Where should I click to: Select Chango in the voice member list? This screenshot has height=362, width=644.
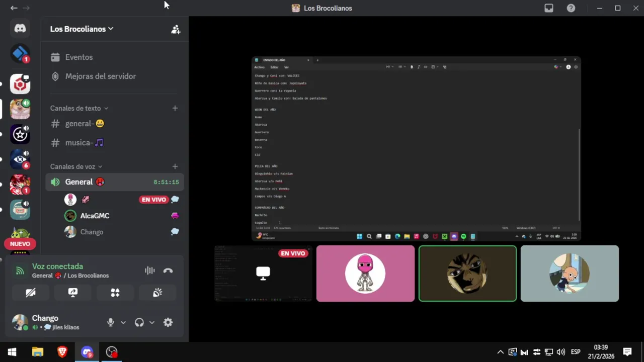(x=122, y=232)
